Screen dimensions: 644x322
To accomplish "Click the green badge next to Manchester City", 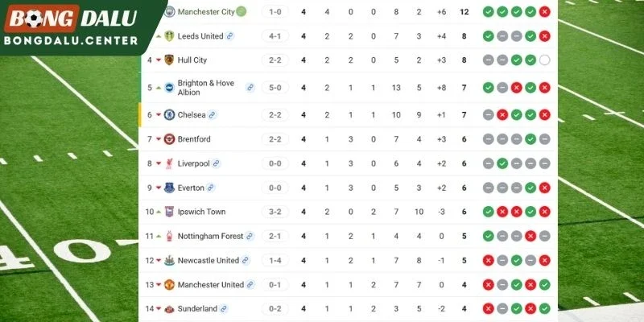I will [x=242, y=11].
